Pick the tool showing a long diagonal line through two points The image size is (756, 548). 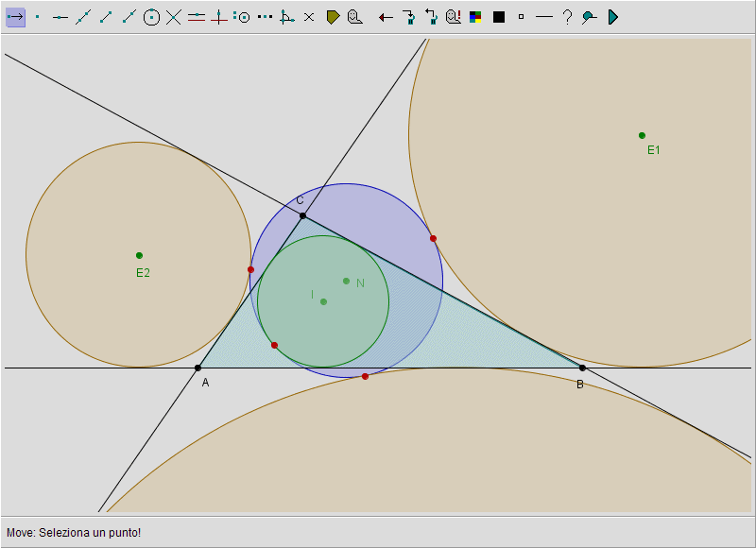tap(83, 17)
